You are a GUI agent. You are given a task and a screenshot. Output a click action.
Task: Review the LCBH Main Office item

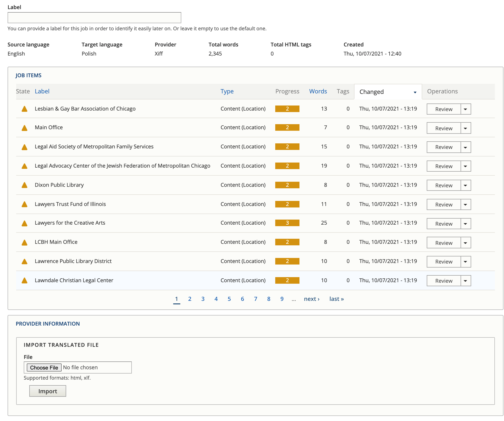point(444,243)
